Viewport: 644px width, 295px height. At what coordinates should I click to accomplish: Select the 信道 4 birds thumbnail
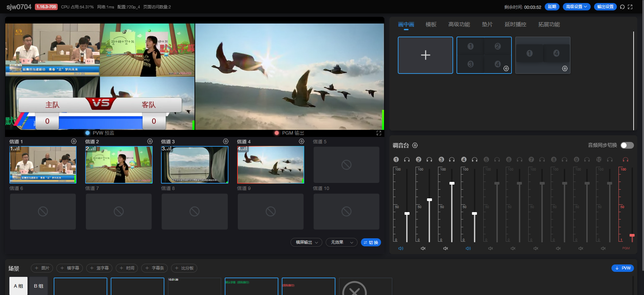[x=271, y=165]
